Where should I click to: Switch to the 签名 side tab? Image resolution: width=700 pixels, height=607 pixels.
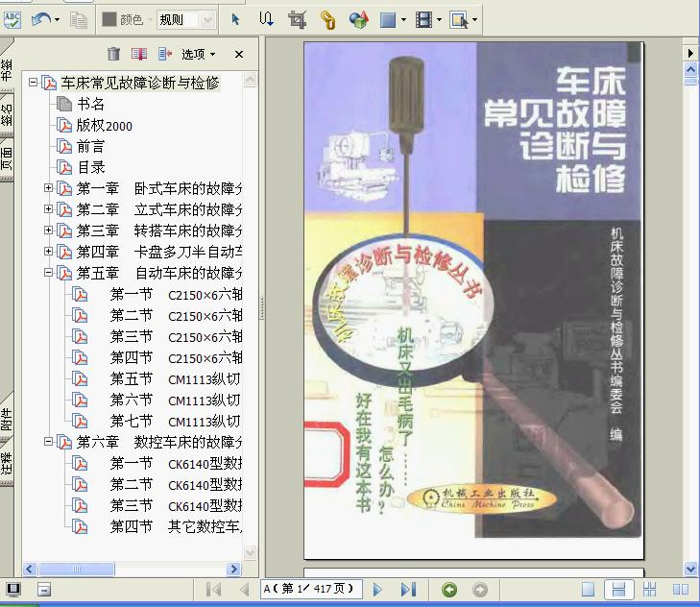7,115
